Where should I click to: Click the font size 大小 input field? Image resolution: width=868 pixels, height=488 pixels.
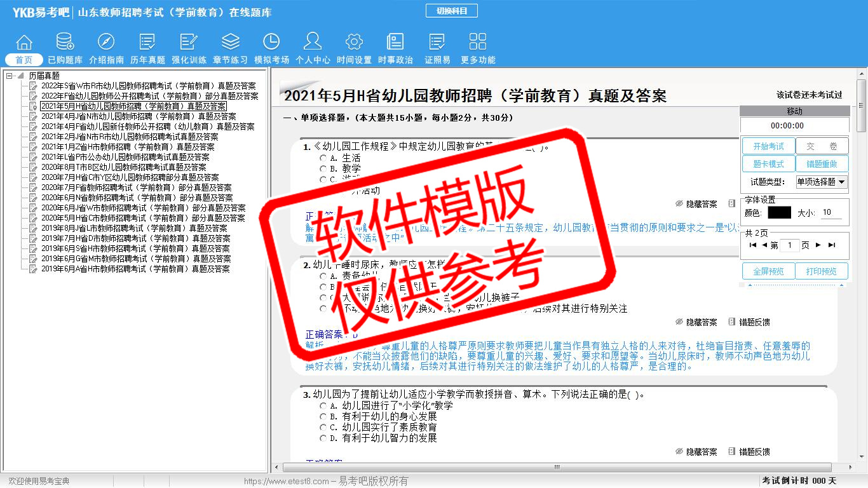tap(831, 213)
